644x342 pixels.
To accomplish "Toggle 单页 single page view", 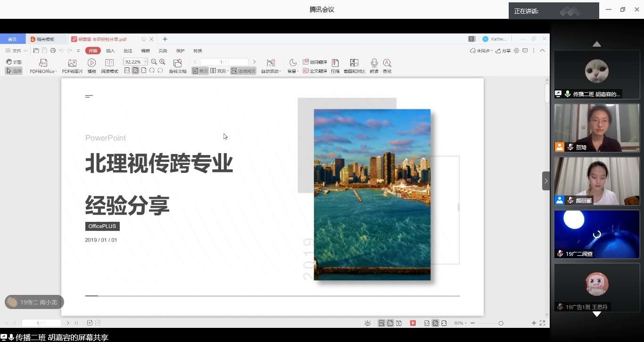I will pyautogui.click(x=200, y=71).
